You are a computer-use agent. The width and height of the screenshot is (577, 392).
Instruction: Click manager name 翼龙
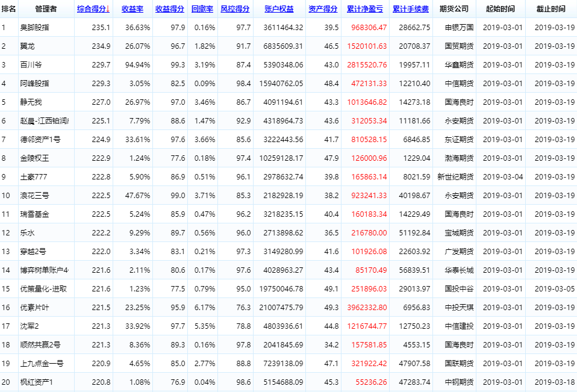[27, 46]
